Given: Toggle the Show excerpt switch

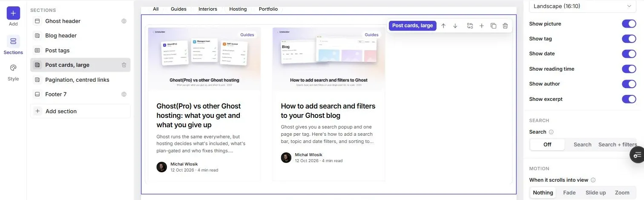Looking at the screenshot, I should (629, 99).
